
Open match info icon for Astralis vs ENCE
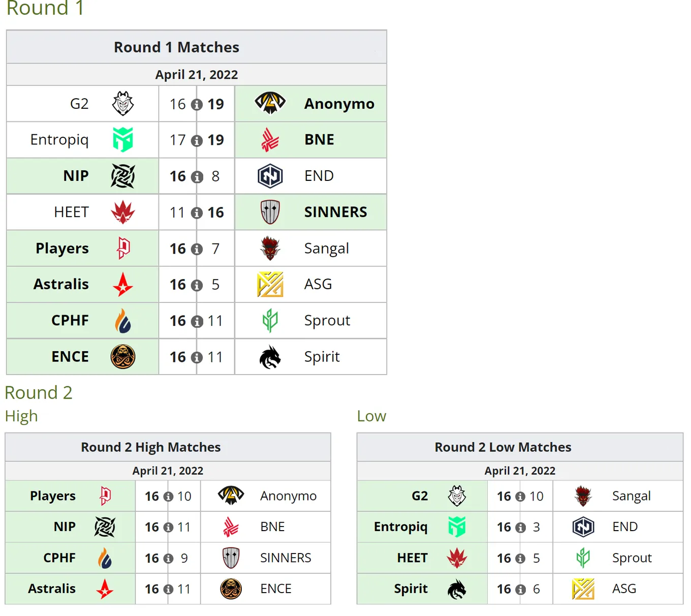pos(168,589)
